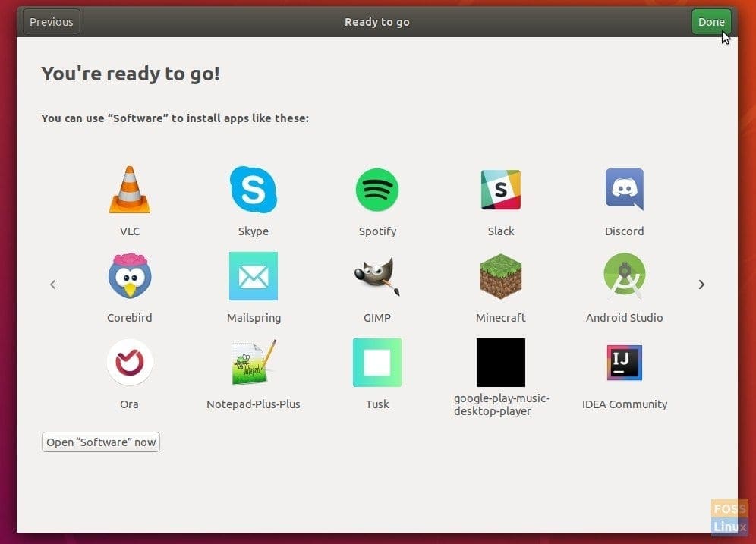Click the google-play-music-desktop-player text label
This screenshot has width=756, height=544.
tap(502, 404)
